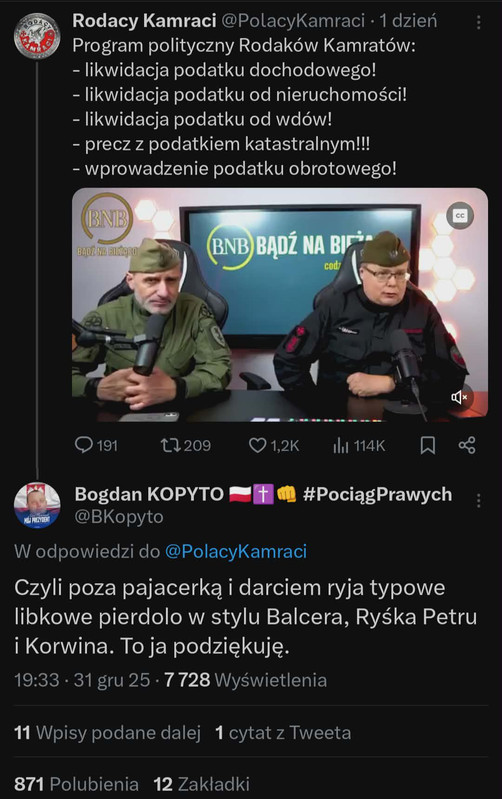Open the @PolacyKamraci mention link
502x799 pixels.
236,551
